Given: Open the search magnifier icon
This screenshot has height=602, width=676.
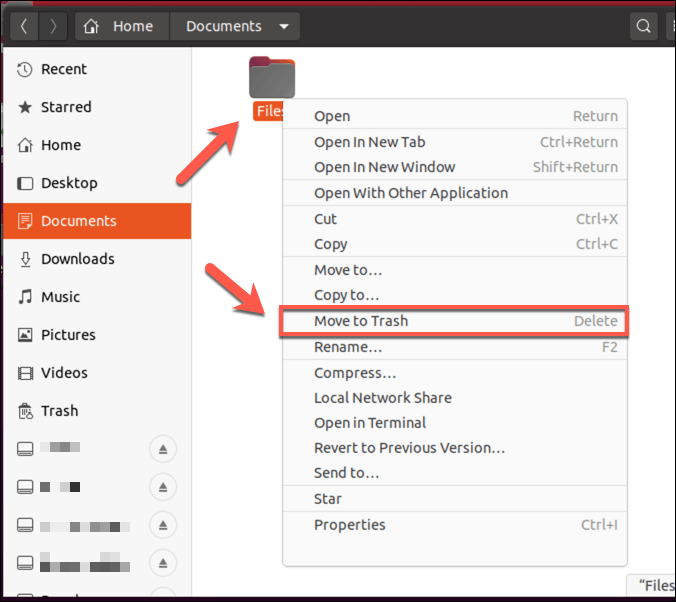Looking at the screenshot, I should [x=645, y=26].
